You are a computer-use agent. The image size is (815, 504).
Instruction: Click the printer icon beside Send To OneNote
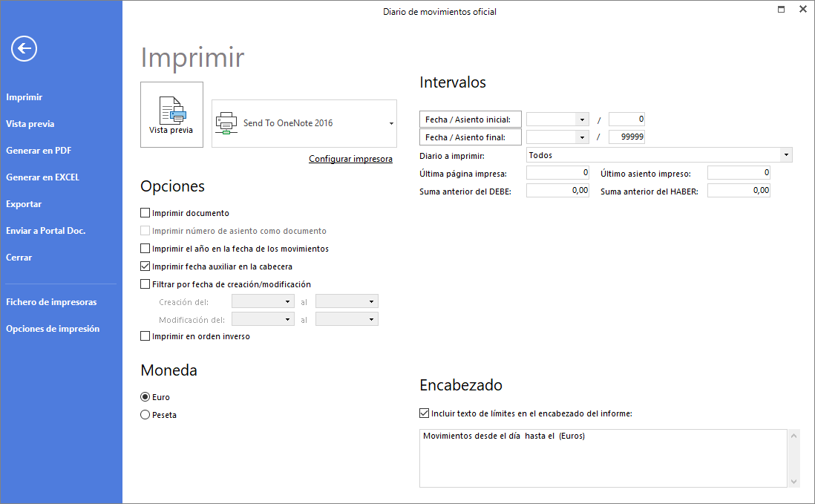coord(226,123)
